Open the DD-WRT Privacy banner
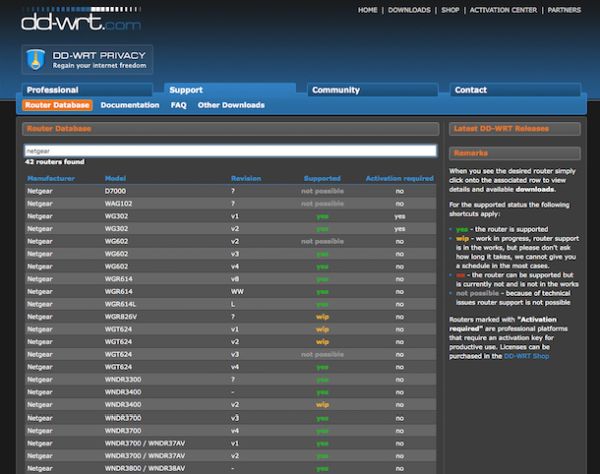The width and height of the screenshot is (600, 474). pos(88,59)
